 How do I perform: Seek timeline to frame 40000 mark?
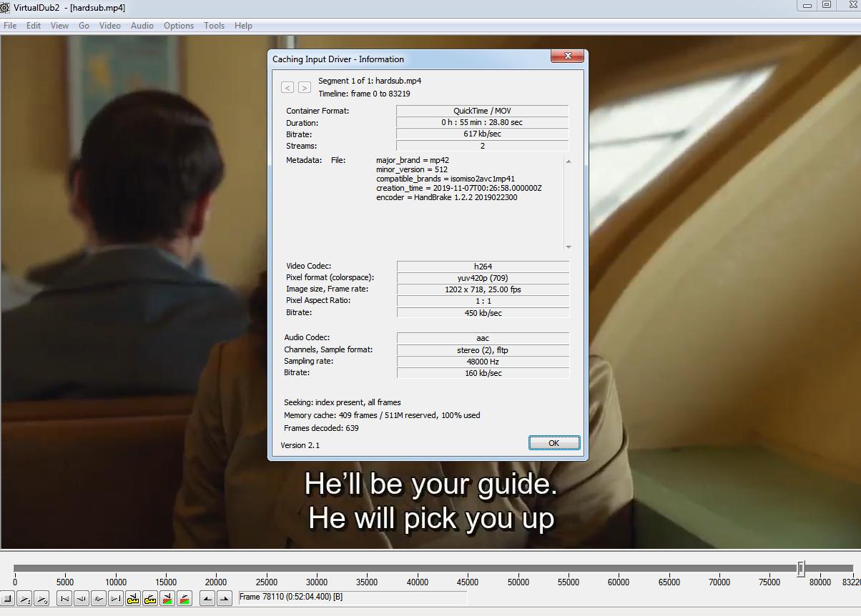(x=418, y=582)
